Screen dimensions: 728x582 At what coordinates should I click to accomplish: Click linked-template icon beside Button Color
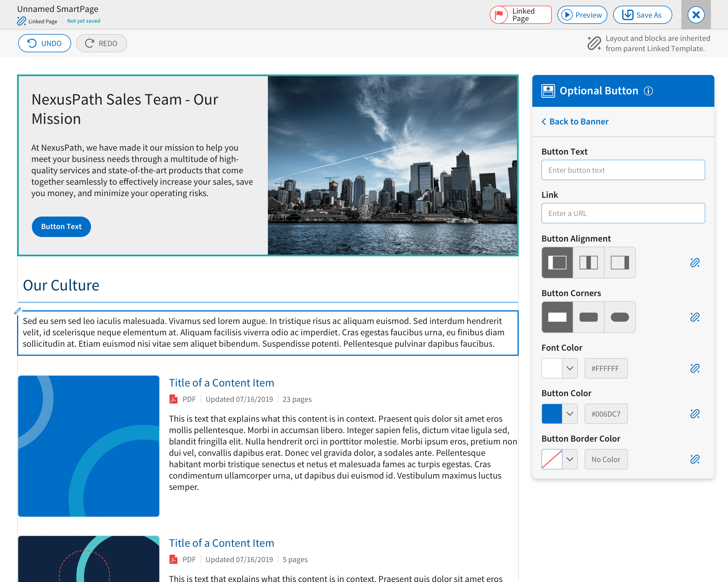click(694, 414)
